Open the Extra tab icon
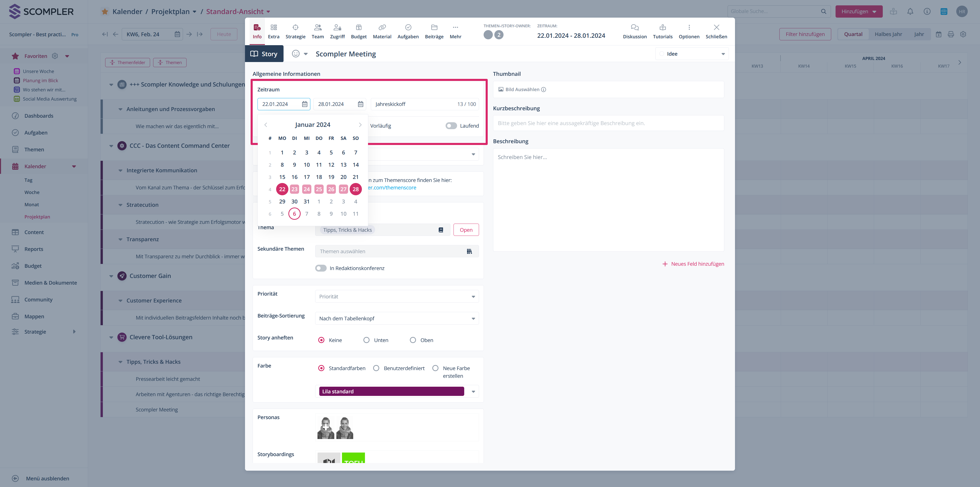Screen dimensions: 980x487 (x=274, y=27)
